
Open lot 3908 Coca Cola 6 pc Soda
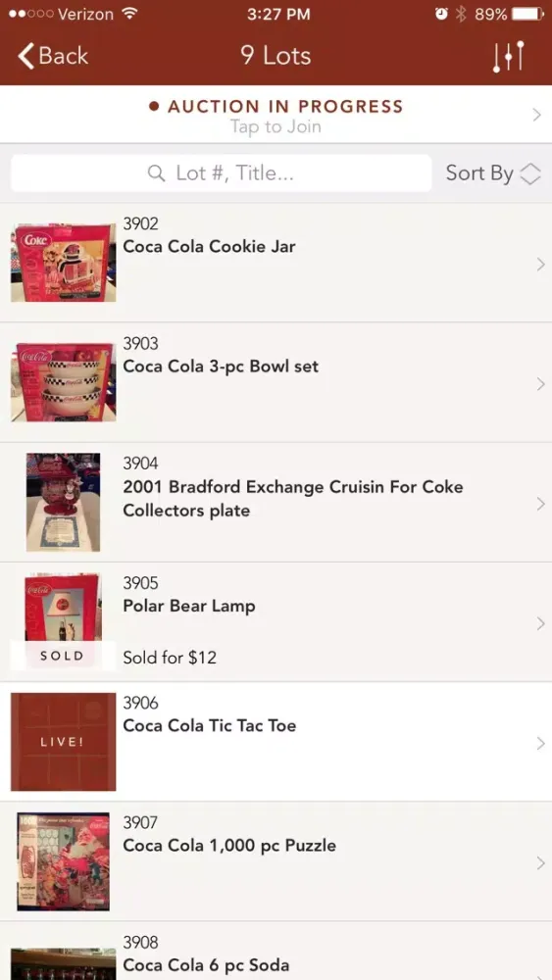pyautogui.click(x=276, y=951)
